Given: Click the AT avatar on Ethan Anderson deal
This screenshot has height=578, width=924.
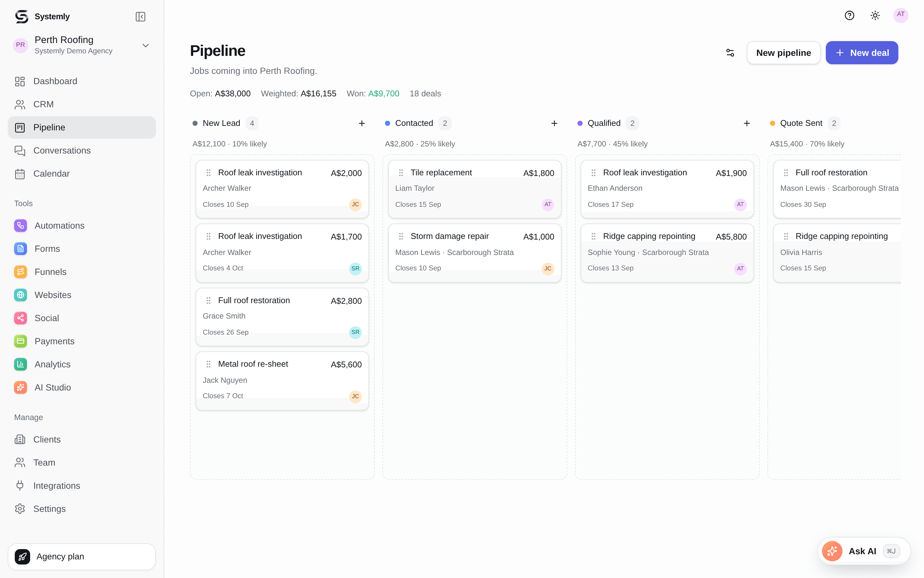Looking at the screenshot, I should [x=740, y=205].
